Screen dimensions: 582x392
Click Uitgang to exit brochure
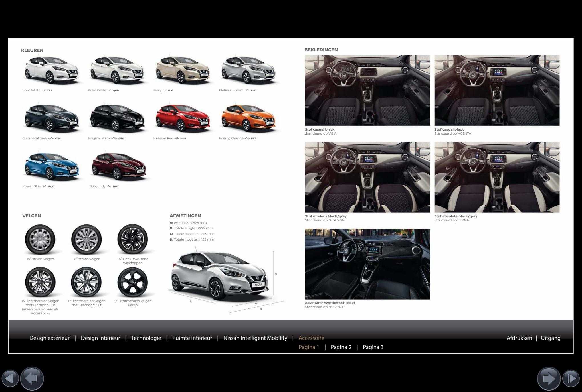click(551, 338)
